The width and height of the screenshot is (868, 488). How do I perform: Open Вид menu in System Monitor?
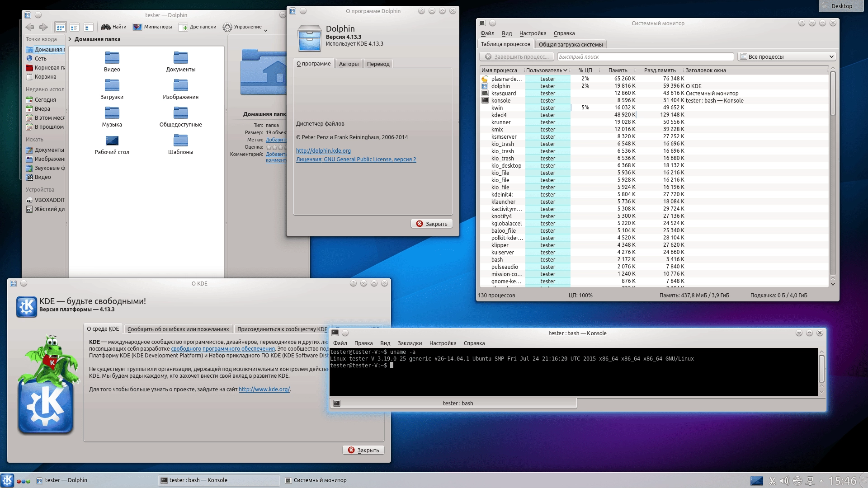507,33
